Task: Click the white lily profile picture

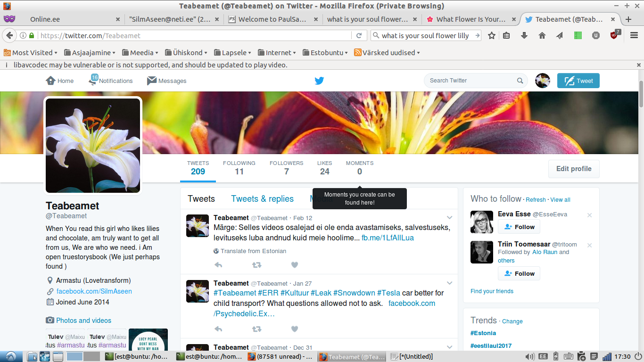Action: point(93,146)
